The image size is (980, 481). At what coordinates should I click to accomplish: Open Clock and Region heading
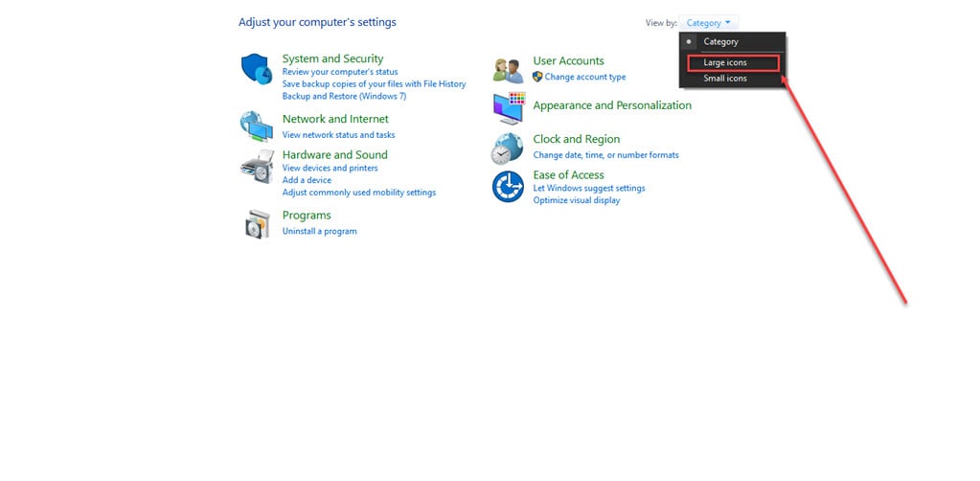pos(577,139)
